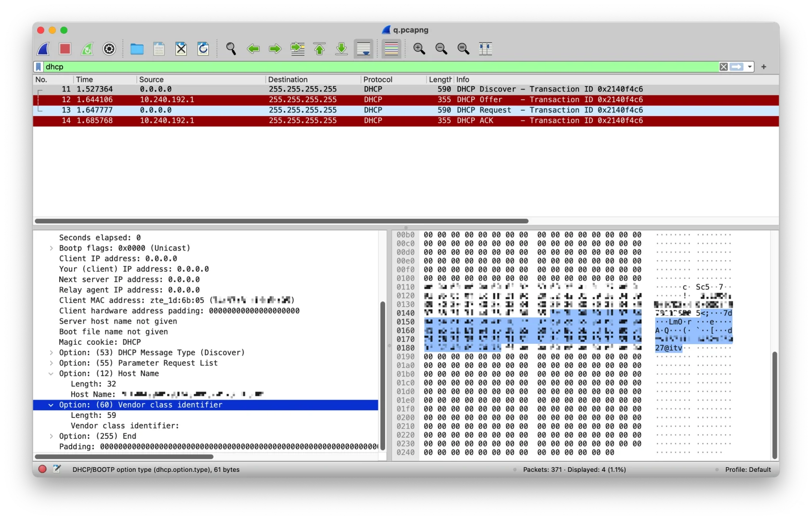Close this capture file

tap(181, 49)
